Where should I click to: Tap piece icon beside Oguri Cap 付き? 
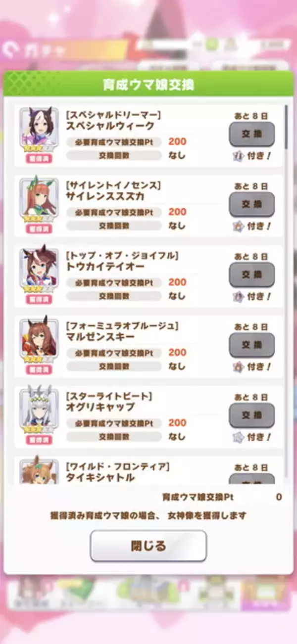point(239,437)
